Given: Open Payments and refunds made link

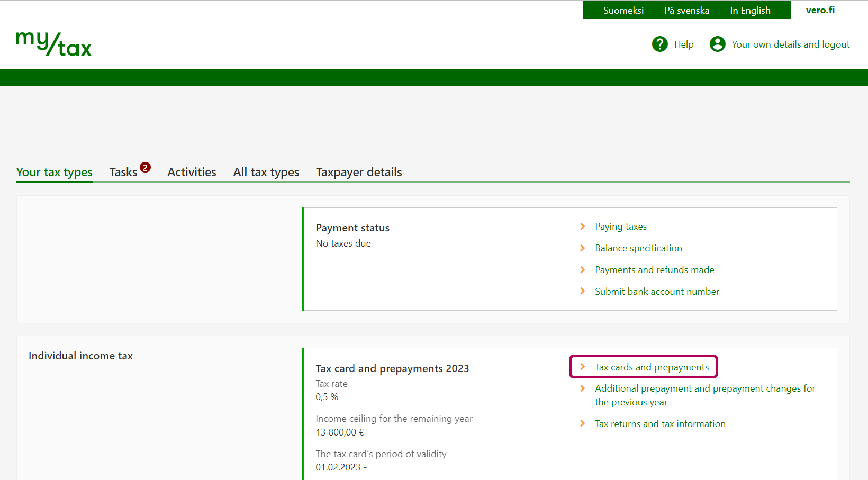Looking at the screenshot, I should (x=654, y=270).
